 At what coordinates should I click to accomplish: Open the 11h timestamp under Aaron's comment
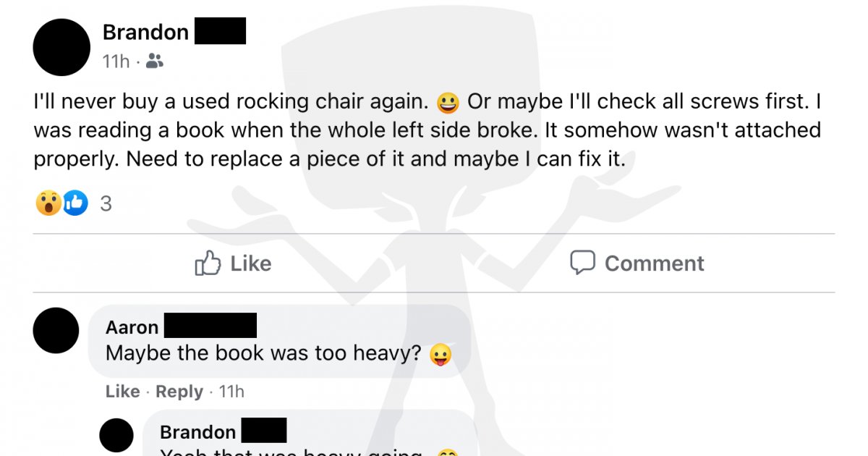pos(231,392)
